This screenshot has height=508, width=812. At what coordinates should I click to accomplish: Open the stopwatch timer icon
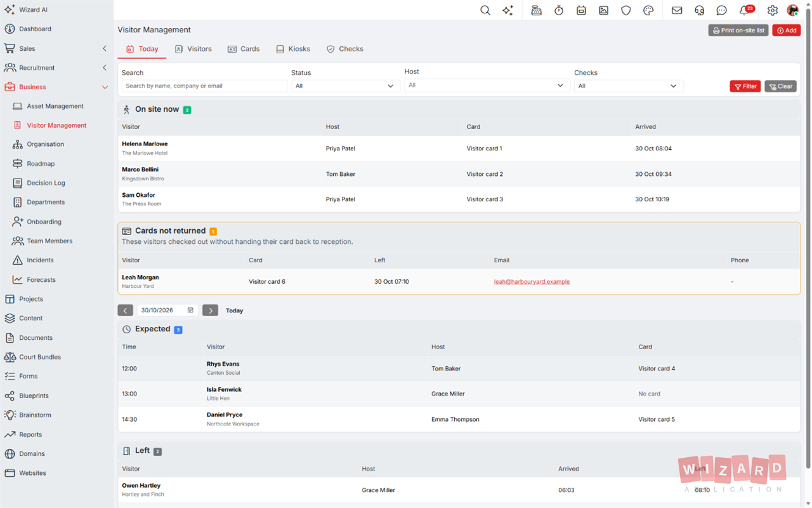(559, 10)
